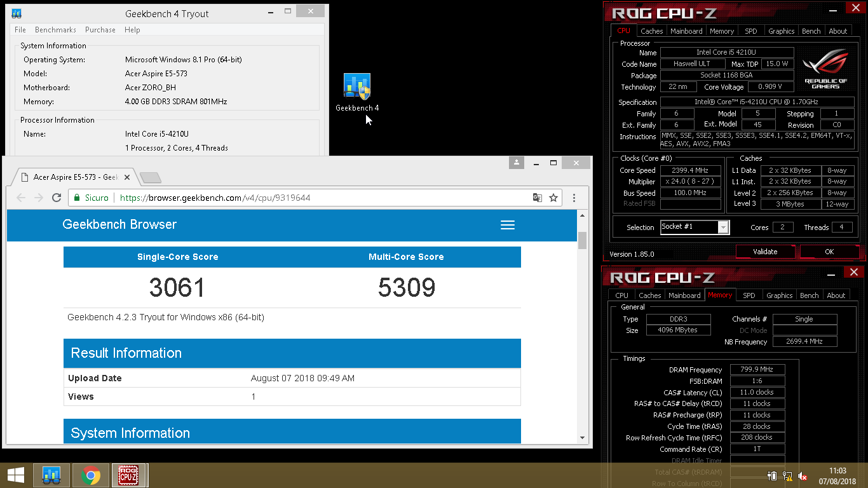Image resolution: width=868 pixels, height=488 pixels.
Task: Open Chrome's three-dot menu
Action: [x=574, y=198]
